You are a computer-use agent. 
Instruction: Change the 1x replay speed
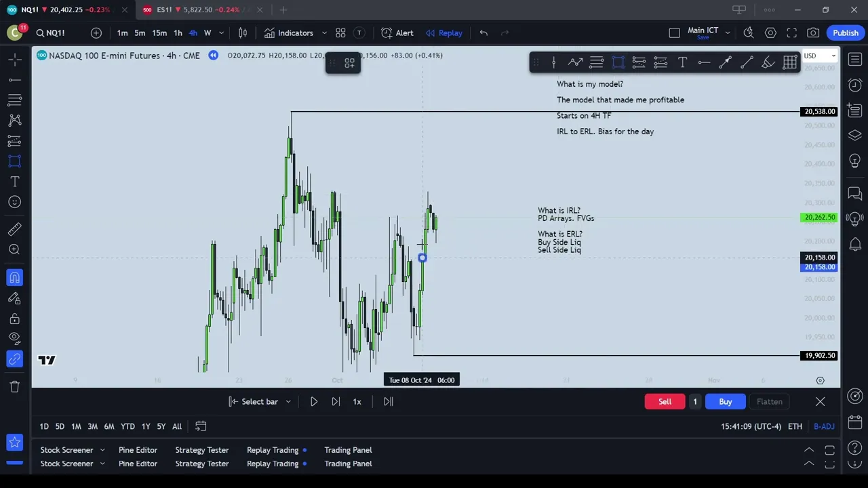pos(357,401)
